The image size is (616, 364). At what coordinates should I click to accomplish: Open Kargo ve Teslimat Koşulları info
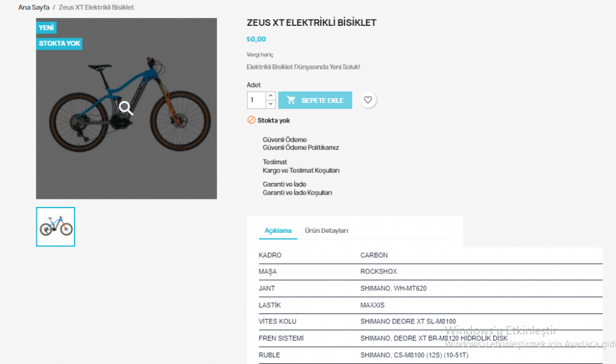pos(301,171)
